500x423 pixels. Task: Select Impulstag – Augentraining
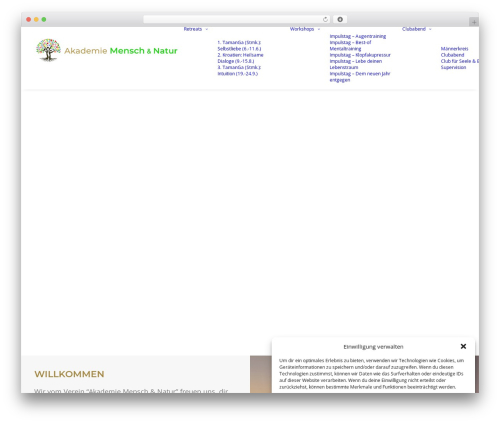(358, 36)
